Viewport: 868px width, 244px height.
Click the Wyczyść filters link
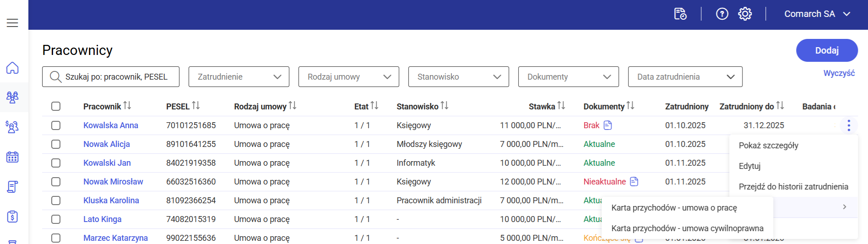839,73
